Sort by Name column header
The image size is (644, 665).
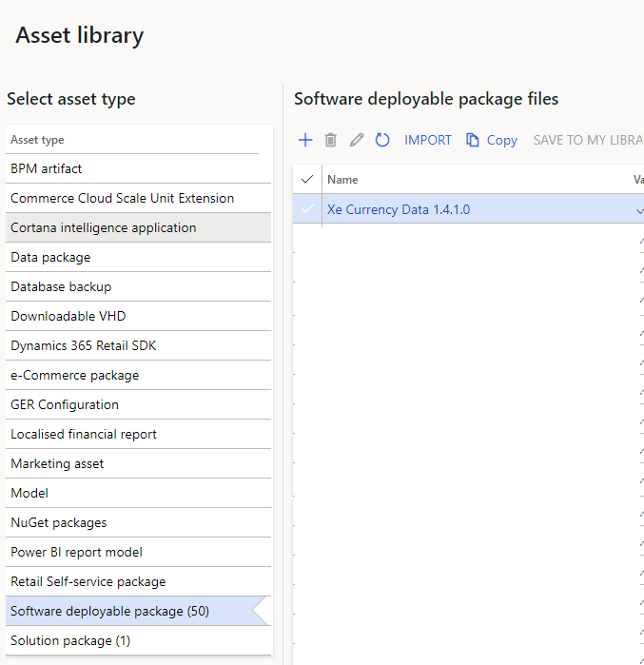(342, 179)
